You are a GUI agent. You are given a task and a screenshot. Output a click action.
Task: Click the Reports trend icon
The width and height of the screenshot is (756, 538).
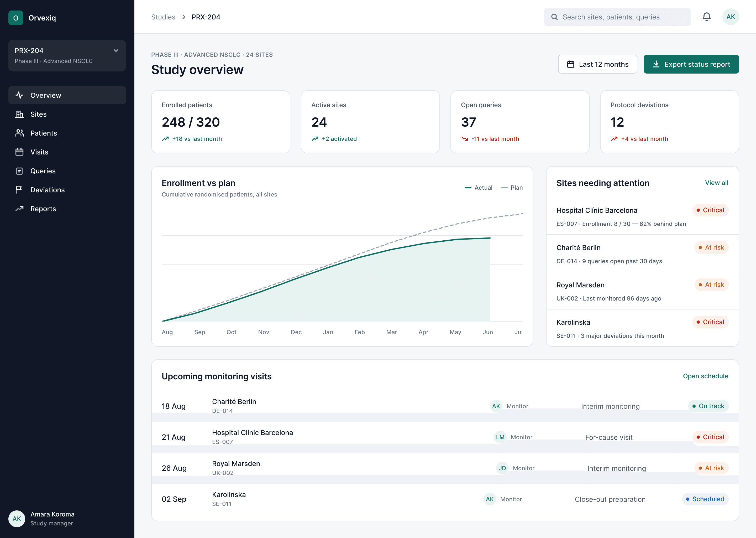19,209
